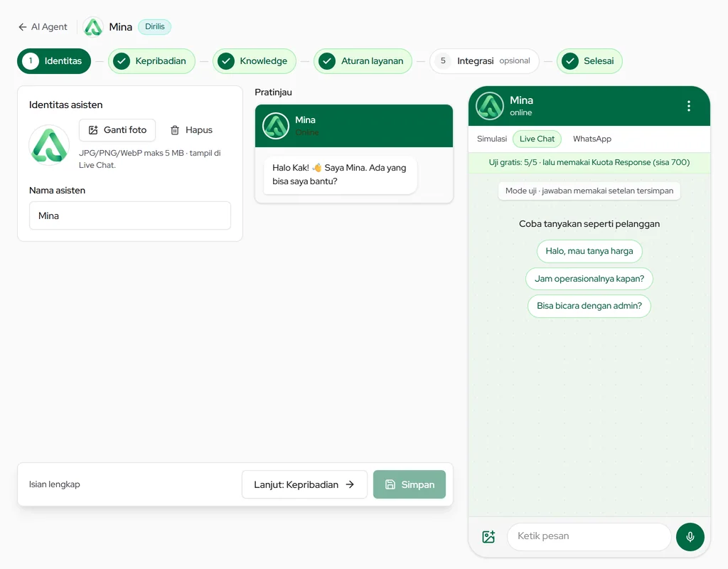The image size is (728, 569).
Task: Click the attach image icon in chat
Action: click(x=488, y=537)
